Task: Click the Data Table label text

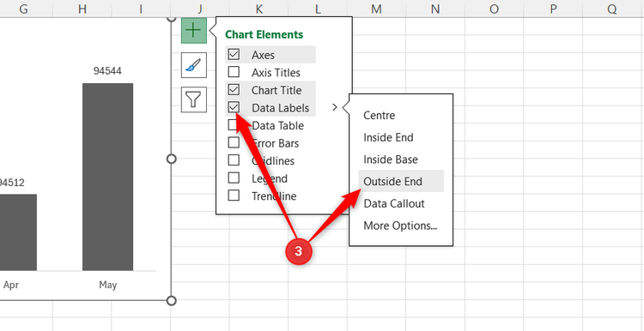Action: pyautogui.click(x=278, y=125)
